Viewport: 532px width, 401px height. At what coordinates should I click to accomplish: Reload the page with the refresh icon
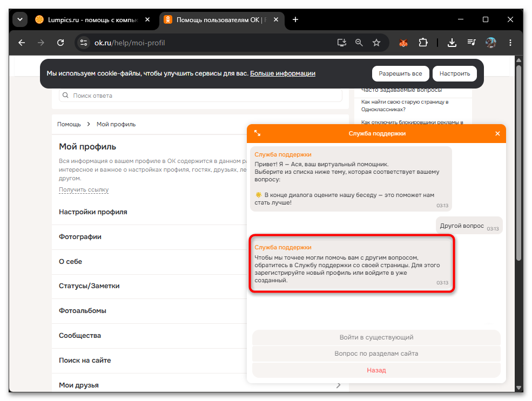[60, 43]
